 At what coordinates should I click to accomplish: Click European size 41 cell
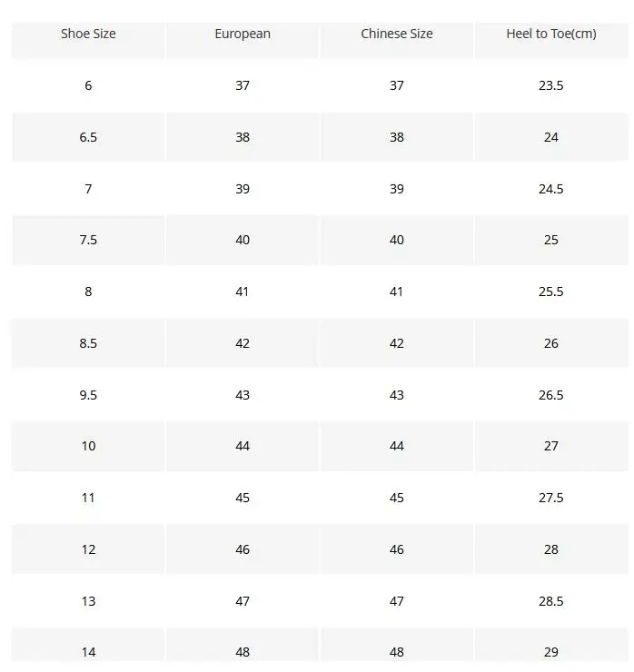pyautogui.click(x=243, y=292)
